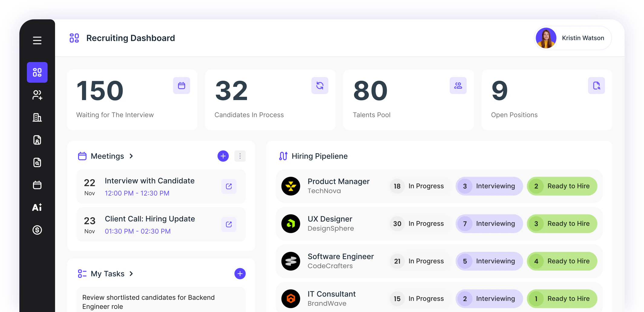This screenshot has height=312, width=644.
Task: Open the hamburger menu in sidebar
Action: pos(37,40)
